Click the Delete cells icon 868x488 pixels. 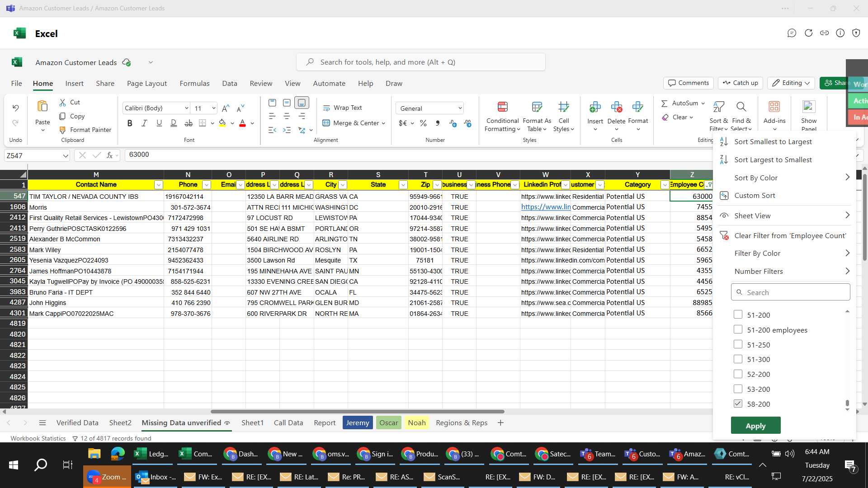pos(616,107)
